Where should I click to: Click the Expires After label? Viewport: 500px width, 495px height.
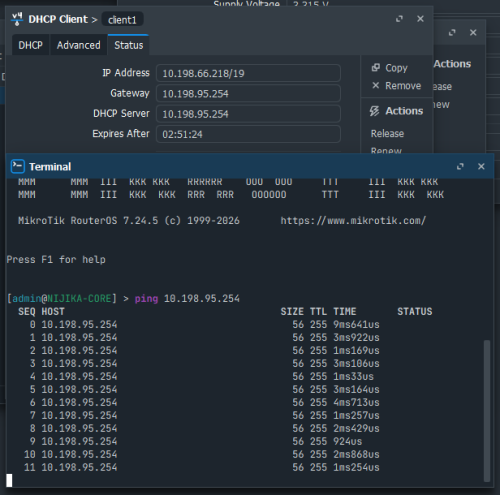point(121,134)
